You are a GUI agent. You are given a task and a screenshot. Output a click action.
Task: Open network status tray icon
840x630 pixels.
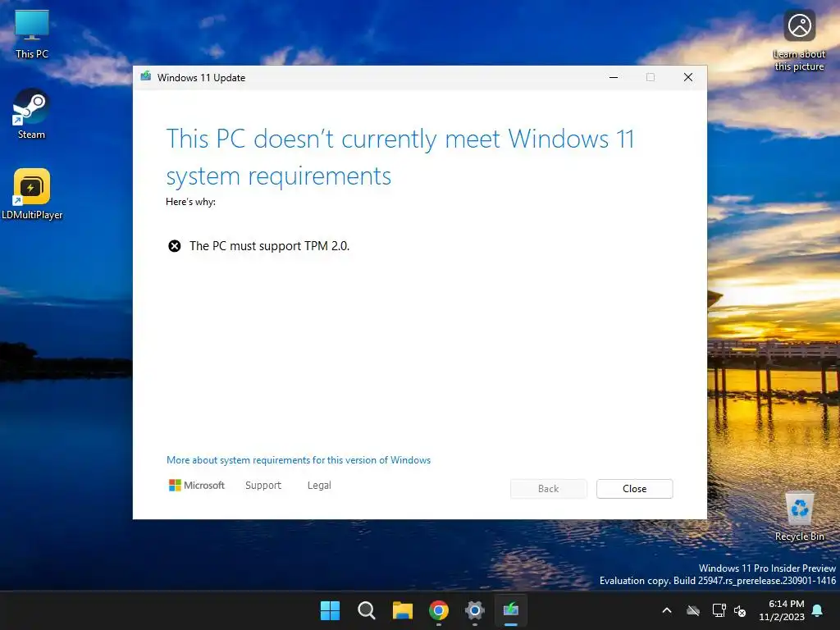click(719, 610)
